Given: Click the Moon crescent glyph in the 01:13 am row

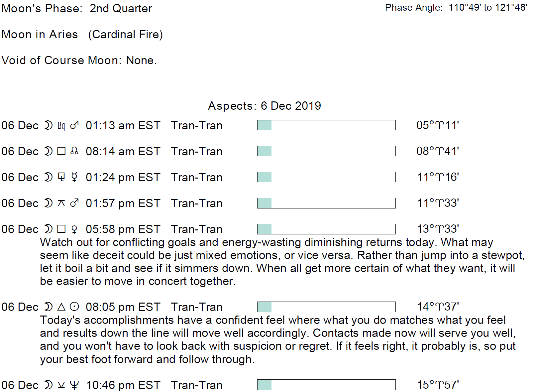Looking at the screenshot, I should coord(49,125).
